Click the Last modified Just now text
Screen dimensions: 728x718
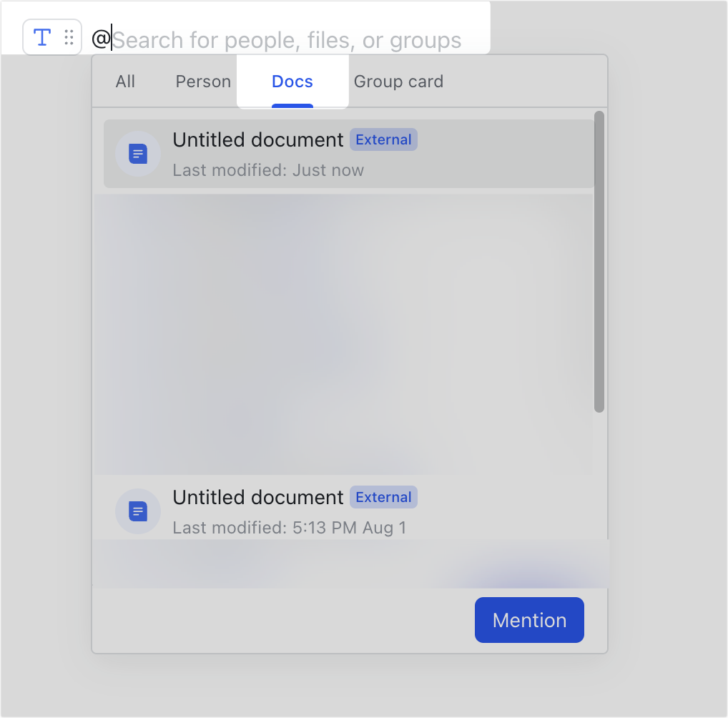(x=268, y=169)
